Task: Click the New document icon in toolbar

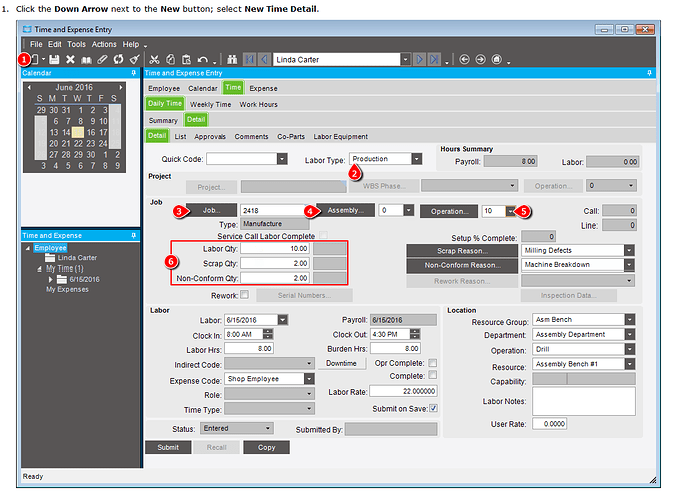Action: [x=35, y=59]
